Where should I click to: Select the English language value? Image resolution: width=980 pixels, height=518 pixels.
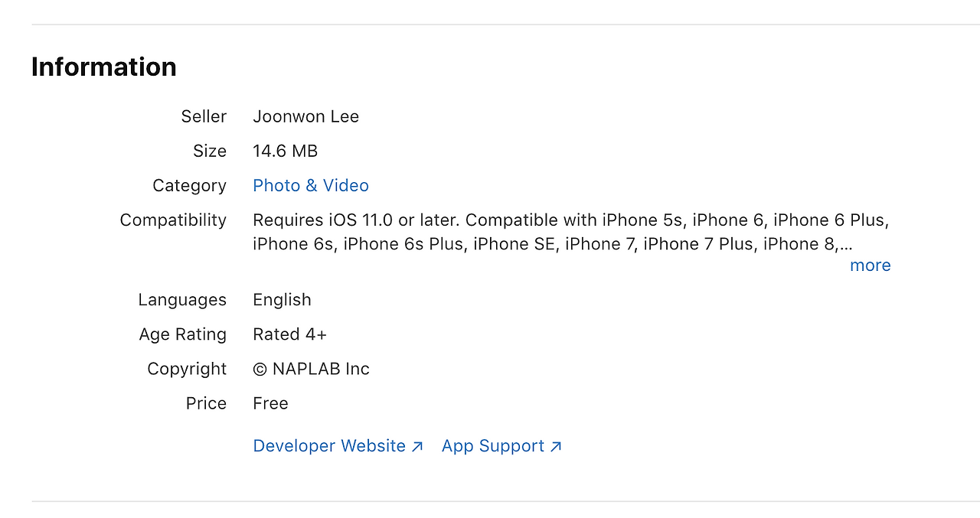[282, 300]
